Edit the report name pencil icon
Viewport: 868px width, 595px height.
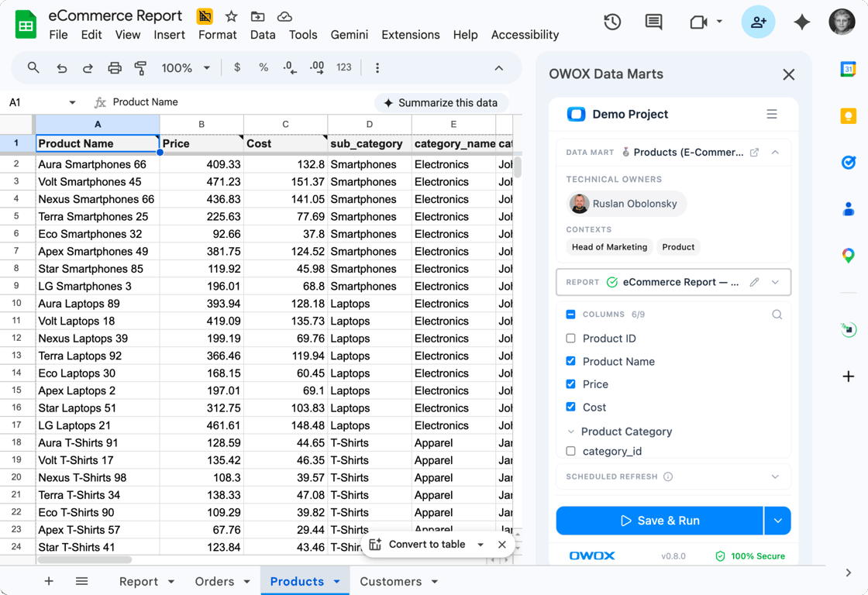tap(754, 282)
